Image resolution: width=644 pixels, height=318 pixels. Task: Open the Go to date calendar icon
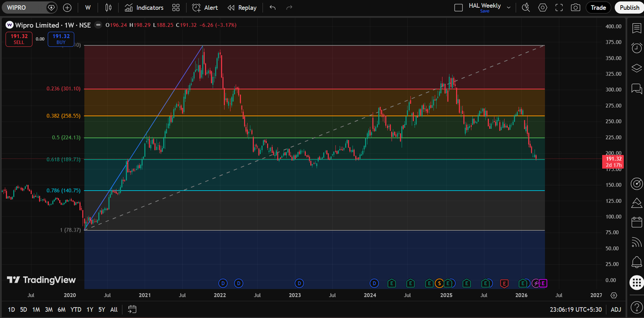point(133,309)
